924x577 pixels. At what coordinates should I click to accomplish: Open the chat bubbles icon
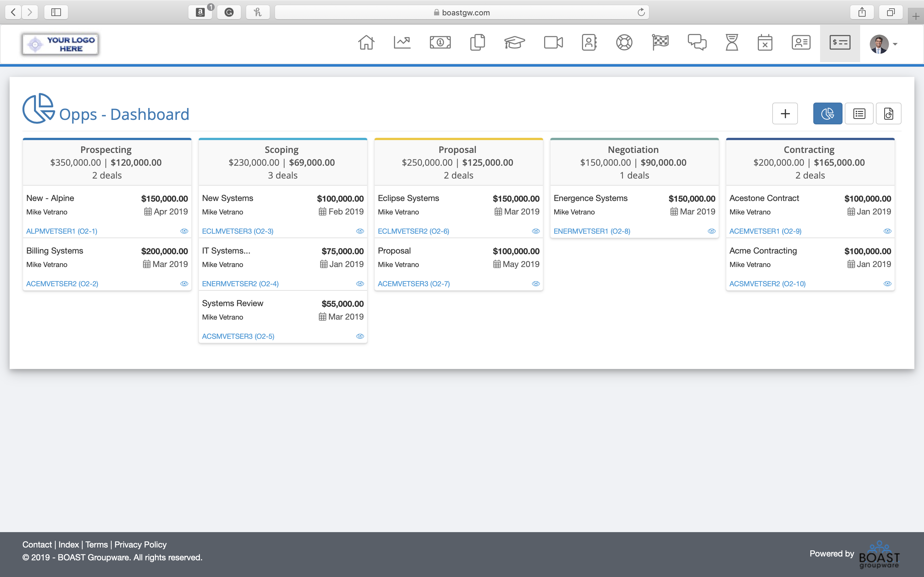pyautogui.click(x=697, y=43)
